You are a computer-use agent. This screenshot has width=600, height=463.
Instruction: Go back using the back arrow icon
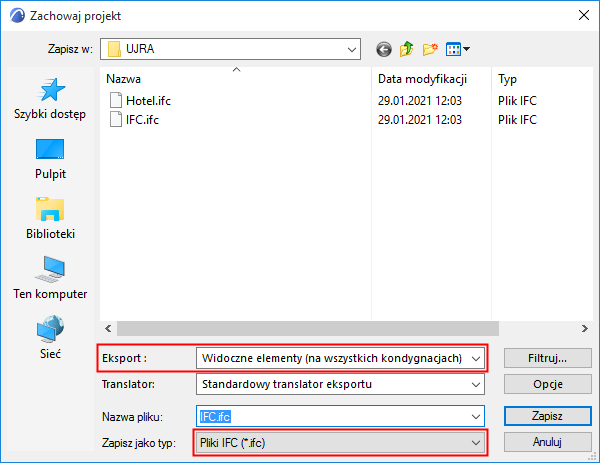384,49
